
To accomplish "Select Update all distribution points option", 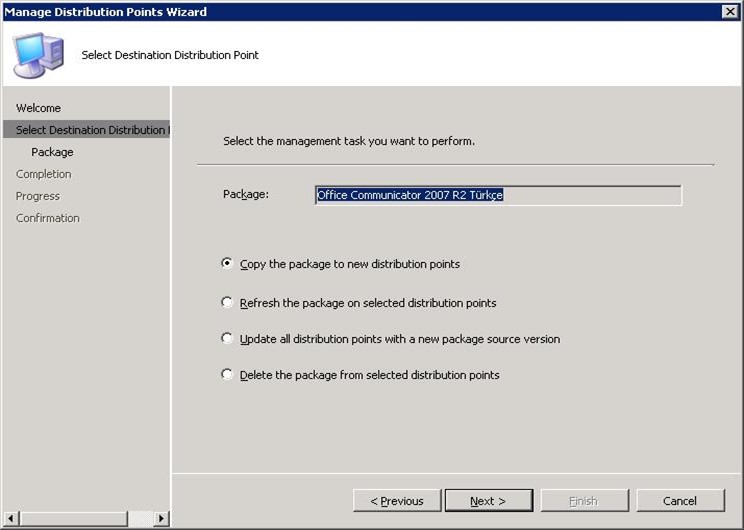I will click(x=228, y=339).
